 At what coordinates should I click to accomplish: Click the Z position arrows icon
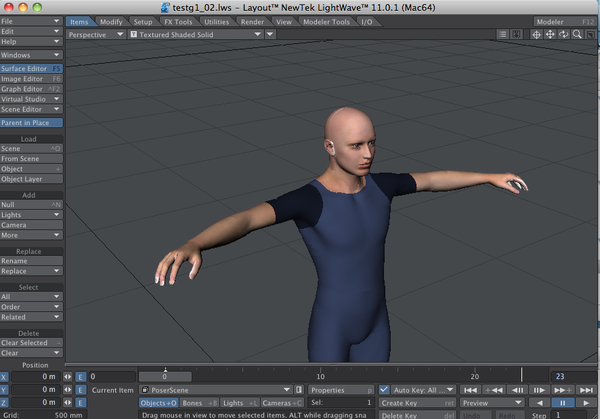[68, 403]
